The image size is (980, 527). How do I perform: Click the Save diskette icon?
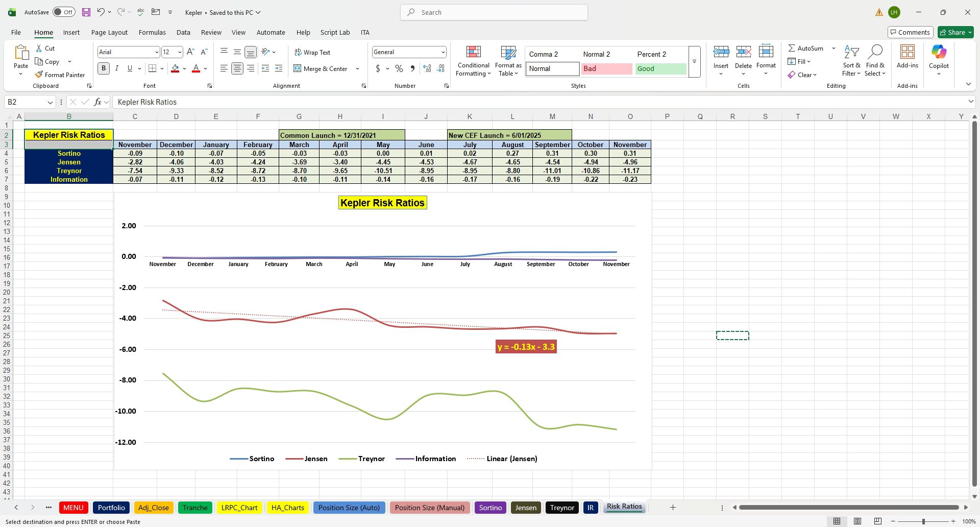[x=86, y=12]
